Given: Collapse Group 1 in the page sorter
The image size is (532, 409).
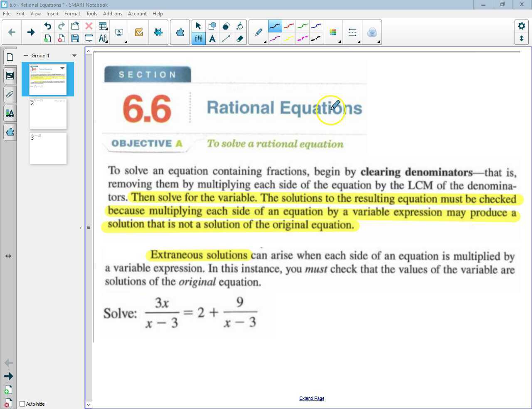Looking at the screenshot, I should [26, 55].
